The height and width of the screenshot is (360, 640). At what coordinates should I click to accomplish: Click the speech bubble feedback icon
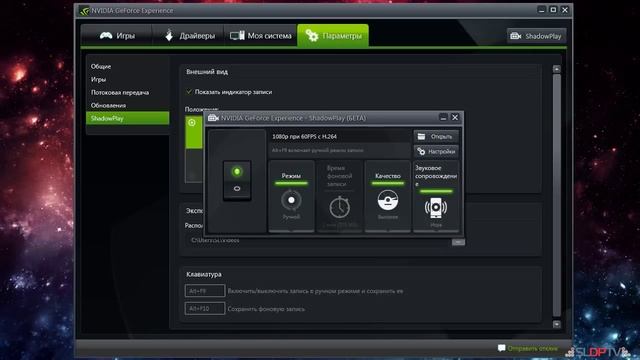(x=501, y=348)
